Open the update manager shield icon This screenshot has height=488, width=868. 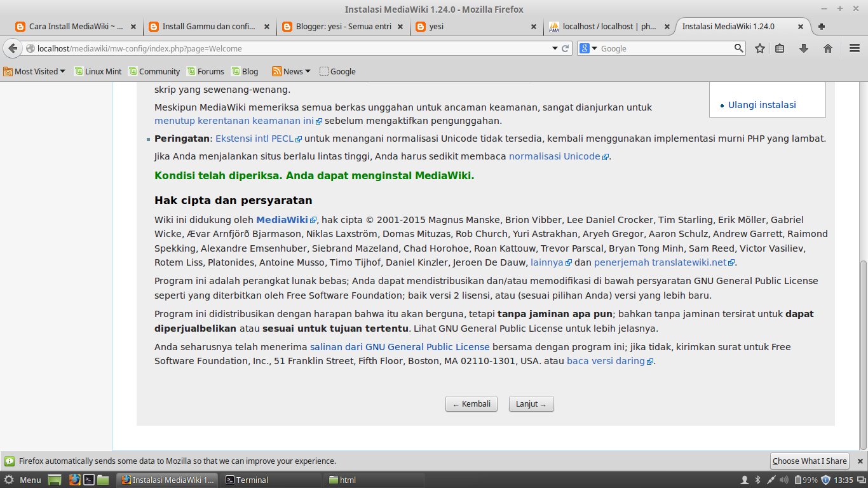tap(826, 480)
